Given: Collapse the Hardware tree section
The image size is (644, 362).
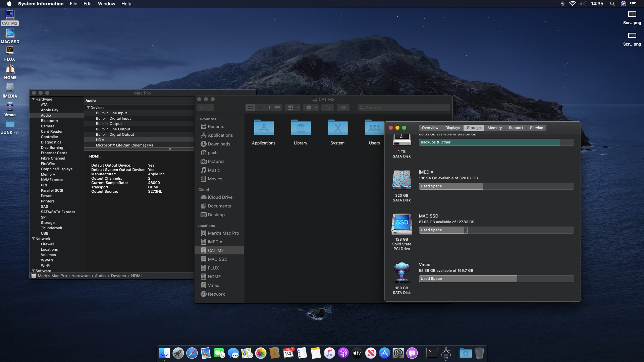Looking at the screenshot, I should [34, 99].
